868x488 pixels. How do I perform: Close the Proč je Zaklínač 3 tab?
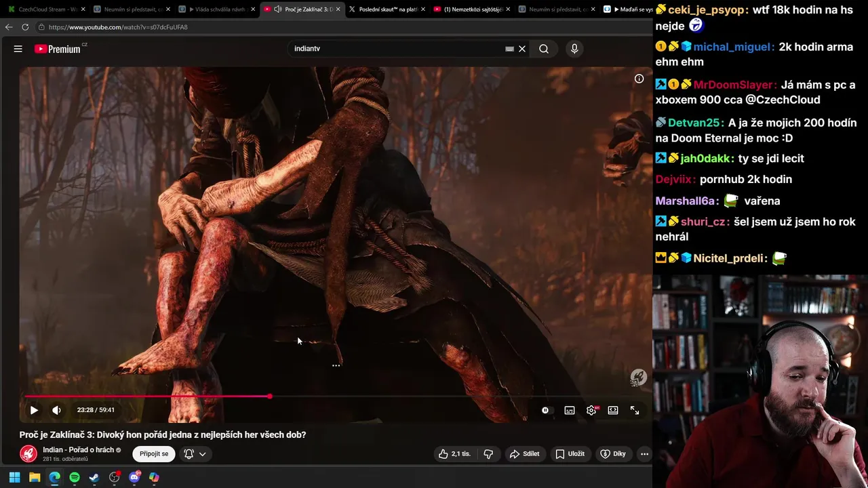(x=338, y=9)
